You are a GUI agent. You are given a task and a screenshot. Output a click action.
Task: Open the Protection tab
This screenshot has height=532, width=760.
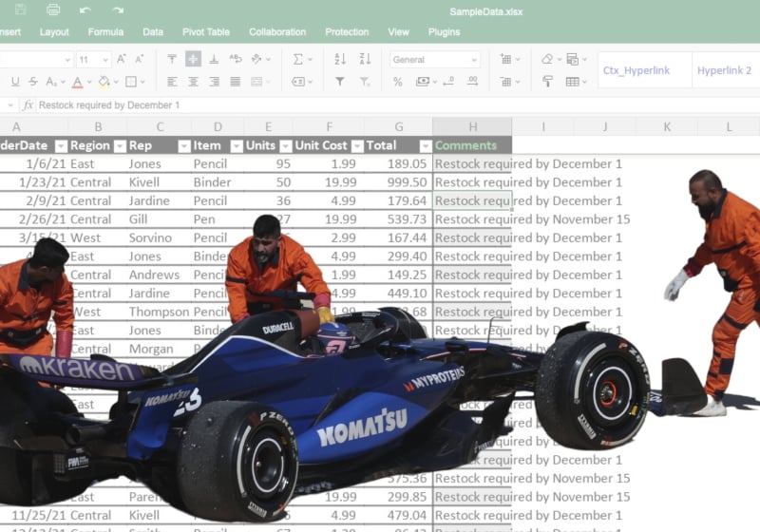[x=347, y=32]
